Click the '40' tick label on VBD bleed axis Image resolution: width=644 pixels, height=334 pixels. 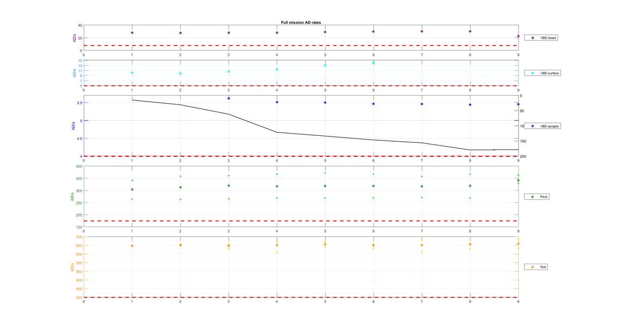click(x=79, y=26)
